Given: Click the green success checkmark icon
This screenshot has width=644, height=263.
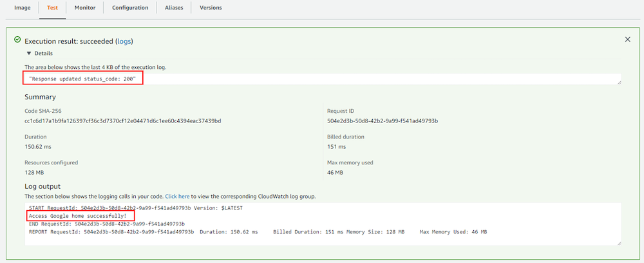Looking at the screenshot, I should (17, 40).
